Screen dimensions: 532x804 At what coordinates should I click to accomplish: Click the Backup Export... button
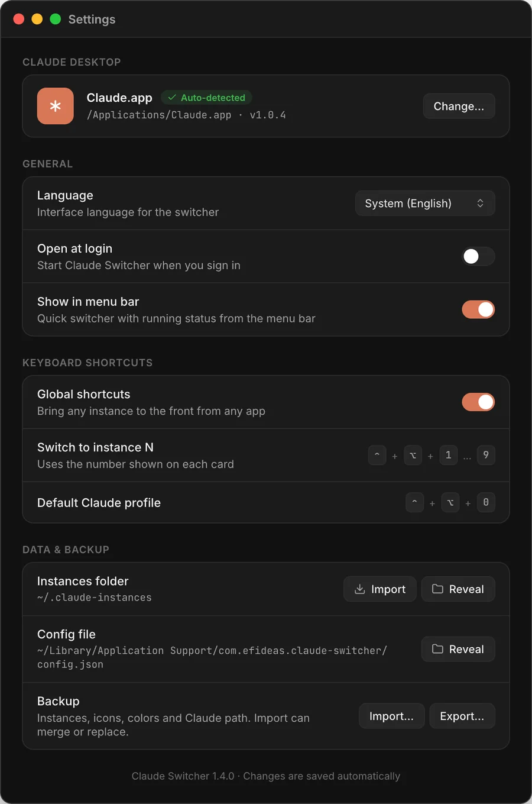click(462, 716)
